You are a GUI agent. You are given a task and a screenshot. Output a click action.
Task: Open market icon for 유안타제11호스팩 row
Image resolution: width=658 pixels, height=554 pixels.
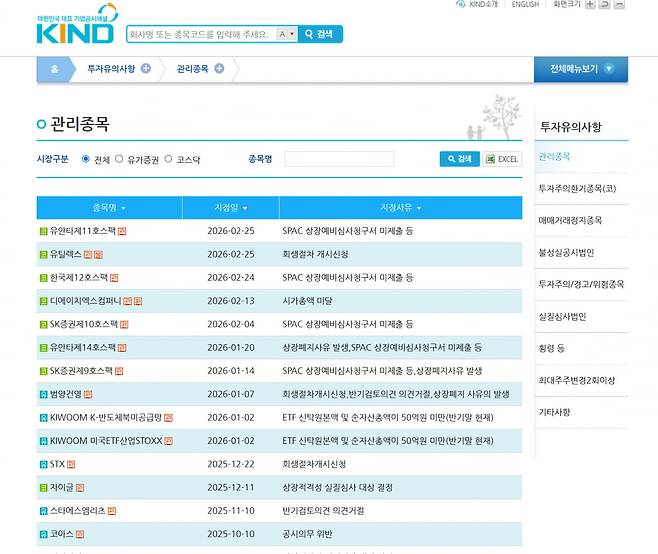coord(43,231)
